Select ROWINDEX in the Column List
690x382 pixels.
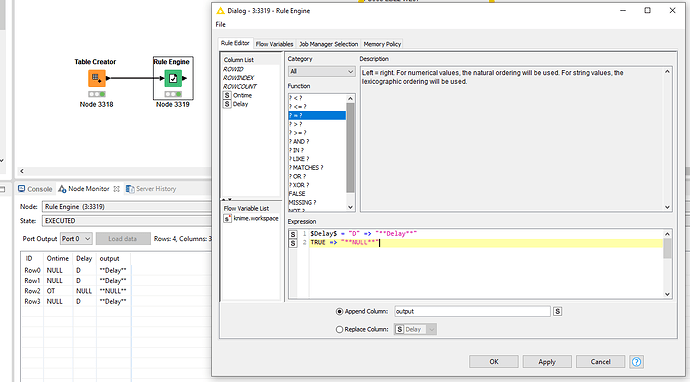[238, 77]
